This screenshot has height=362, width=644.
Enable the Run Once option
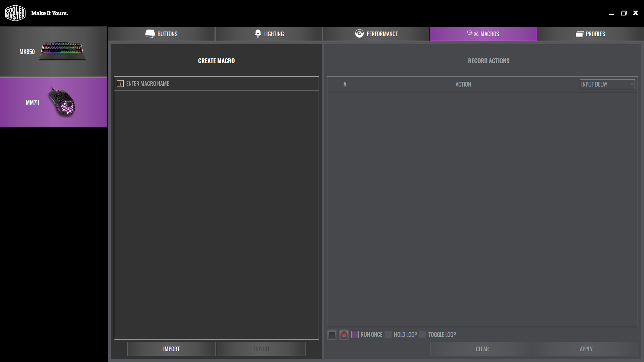click(x=355, y=334)
